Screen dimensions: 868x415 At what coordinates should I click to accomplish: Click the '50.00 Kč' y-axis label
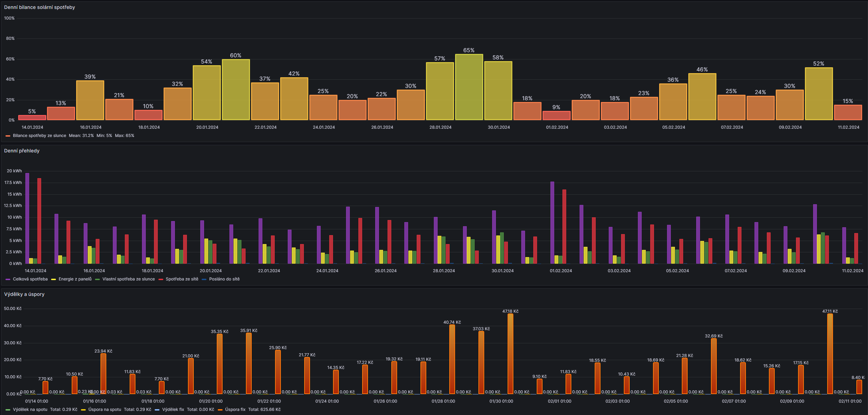click(x=13, y=309)
